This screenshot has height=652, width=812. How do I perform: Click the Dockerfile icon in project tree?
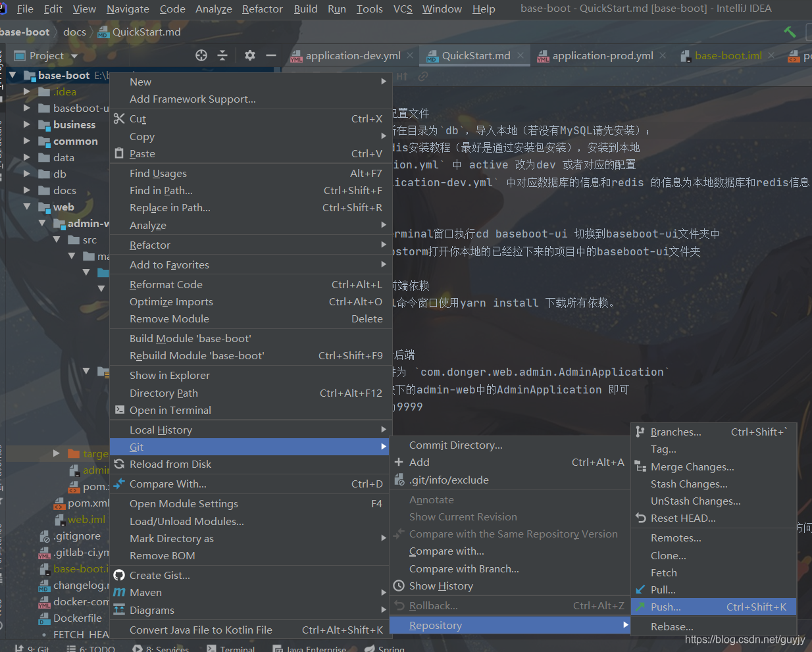pyautogui.click(x=45, y=618)
